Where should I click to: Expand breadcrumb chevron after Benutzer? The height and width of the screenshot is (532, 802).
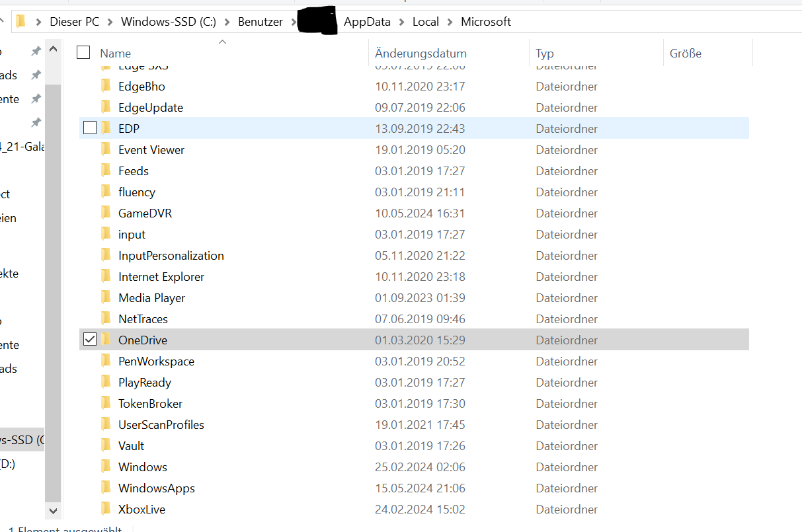(294, 22)
